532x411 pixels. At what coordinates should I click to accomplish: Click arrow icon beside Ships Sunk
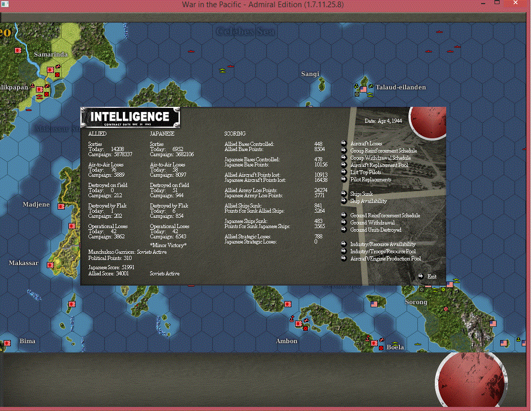344,193
